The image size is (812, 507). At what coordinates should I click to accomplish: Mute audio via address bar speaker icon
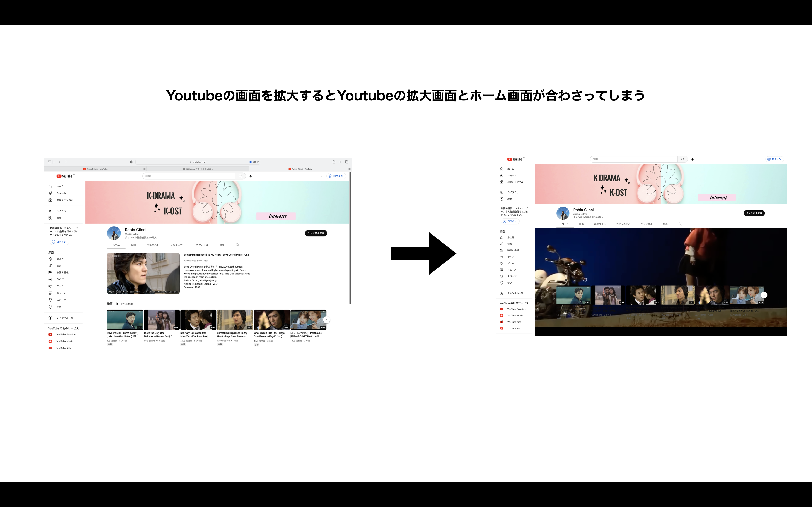(250, 162)
